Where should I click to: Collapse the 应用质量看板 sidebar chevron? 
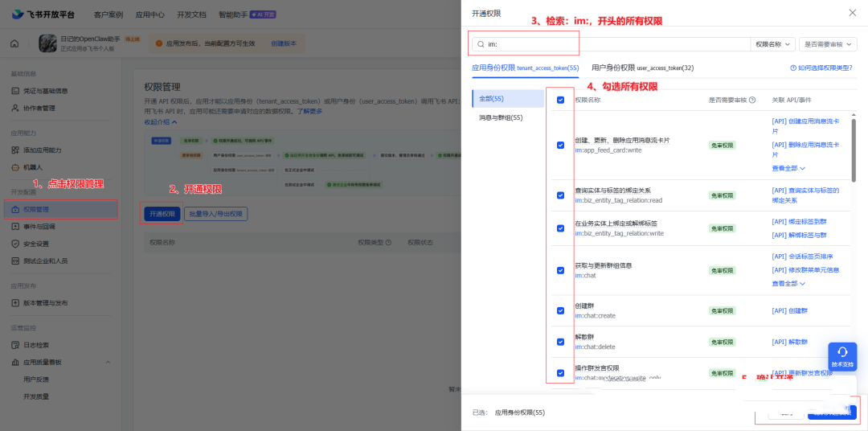point(108,363)
